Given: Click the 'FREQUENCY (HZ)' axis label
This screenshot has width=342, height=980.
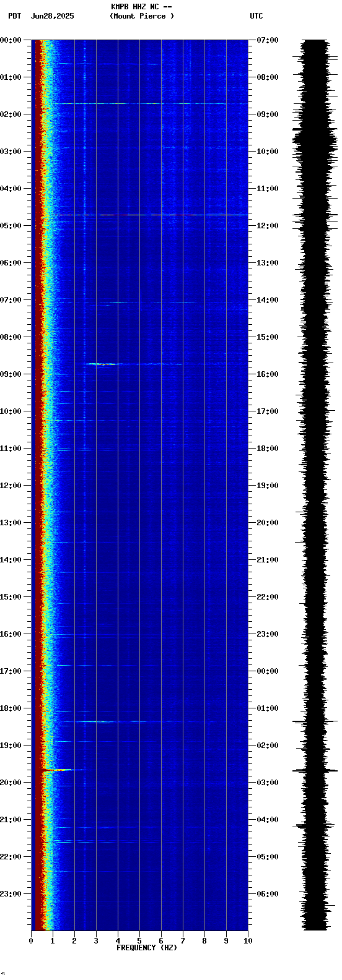Looking at the screenshot, I should 147,948.
